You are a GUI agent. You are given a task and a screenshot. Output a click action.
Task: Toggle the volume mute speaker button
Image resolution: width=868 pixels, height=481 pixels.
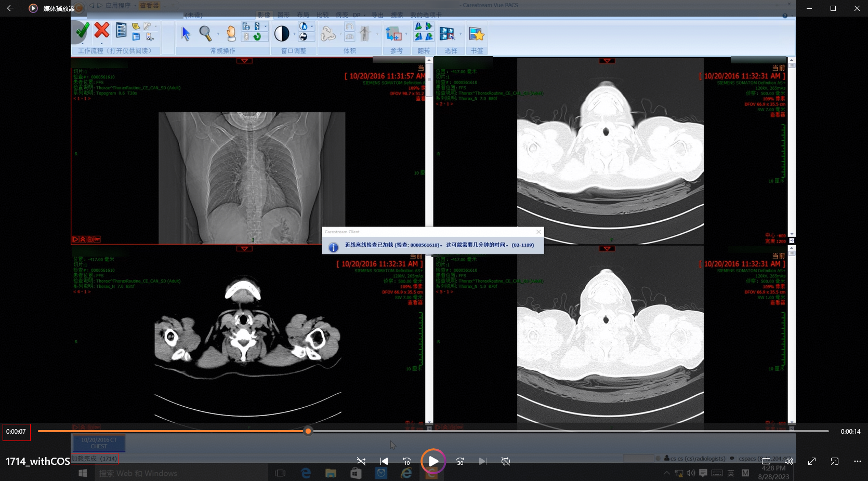(788, 461)
